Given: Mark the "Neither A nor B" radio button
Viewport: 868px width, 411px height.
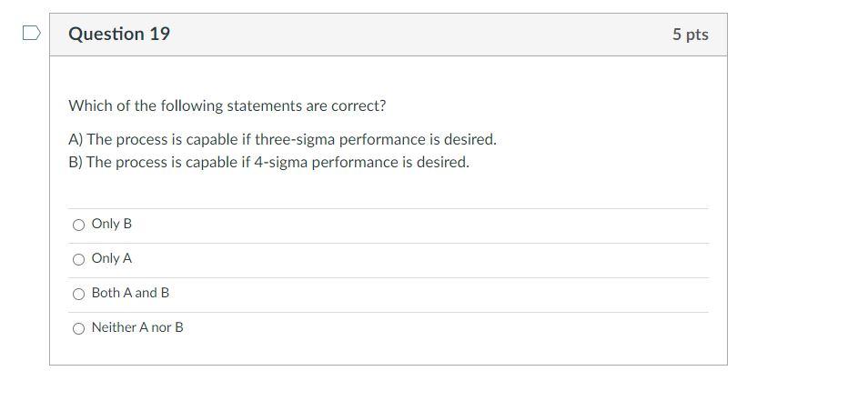Looking at the screenshot, I should 79,328.
